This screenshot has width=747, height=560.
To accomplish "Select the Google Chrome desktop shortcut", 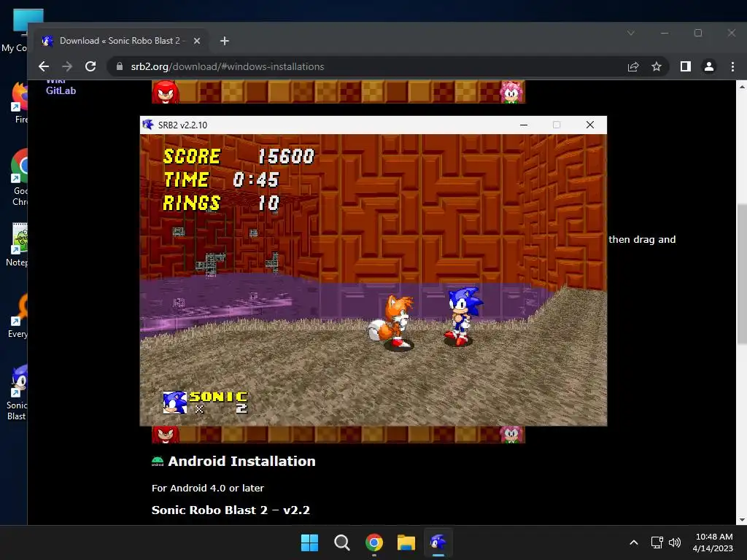I will coord(20,177).
